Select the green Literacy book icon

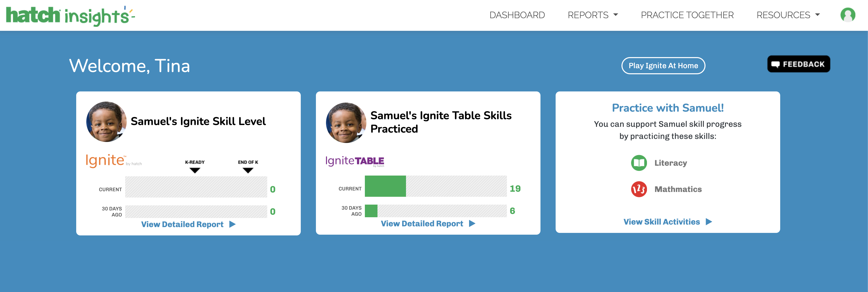click(639, 163)
